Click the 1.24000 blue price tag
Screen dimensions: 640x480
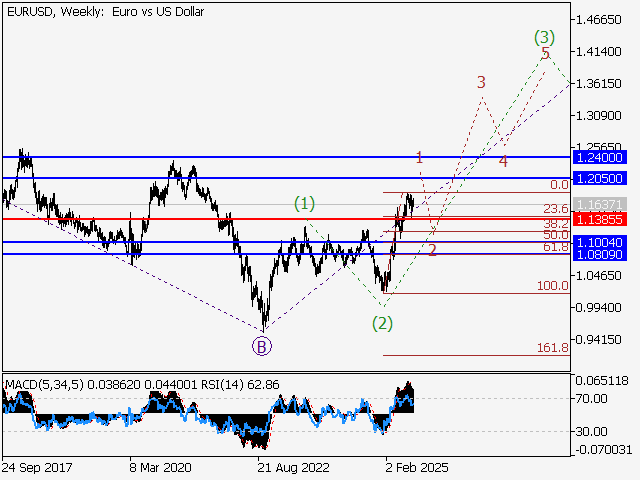[x=600, y=157]
